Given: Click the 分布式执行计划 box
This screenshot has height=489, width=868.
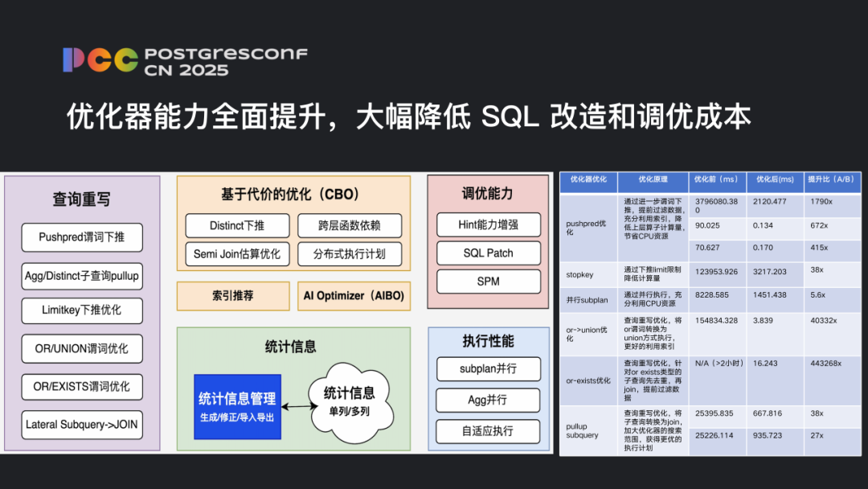Looking at the screenshot, I should tap(350, 254).
